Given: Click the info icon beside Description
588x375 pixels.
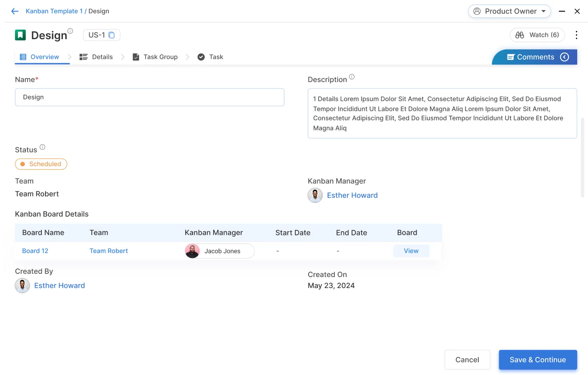Looking at the screenshot, I should coord(352,76).
